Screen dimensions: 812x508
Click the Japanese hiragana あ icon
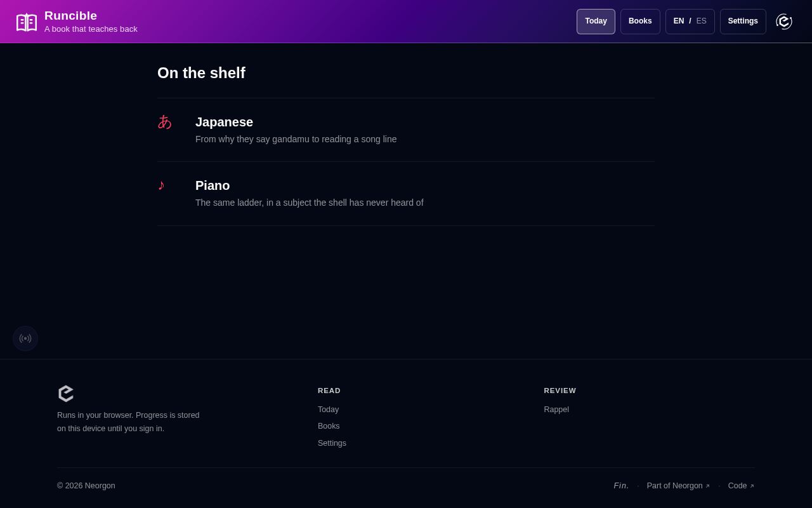[165, 122]
